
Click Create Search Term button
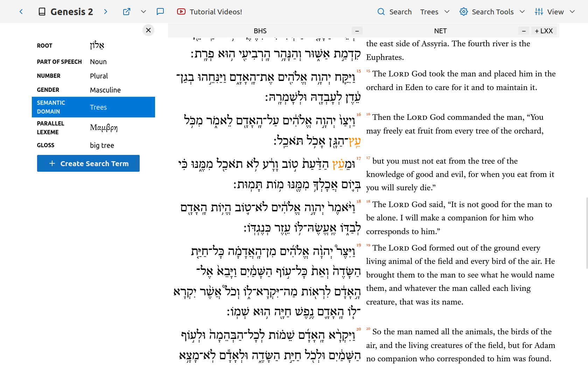pos(88,163)
